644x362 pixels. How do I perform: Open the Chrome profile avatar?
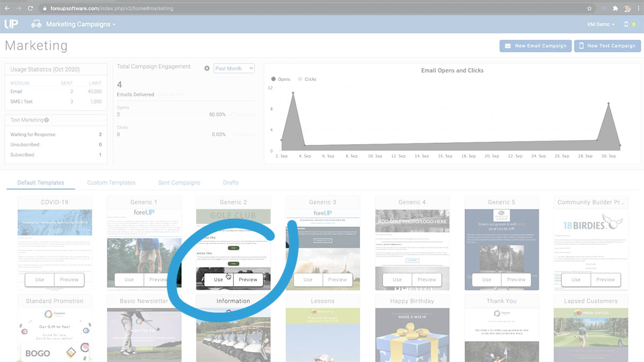[627, 9]
